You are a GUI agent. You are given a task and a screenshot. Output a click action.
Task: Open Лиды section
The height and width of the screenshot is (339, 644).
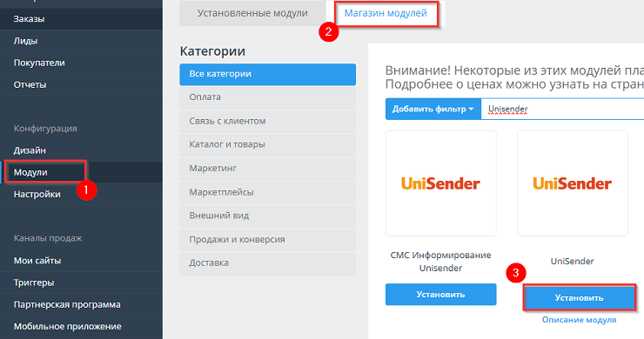(81, 41)
